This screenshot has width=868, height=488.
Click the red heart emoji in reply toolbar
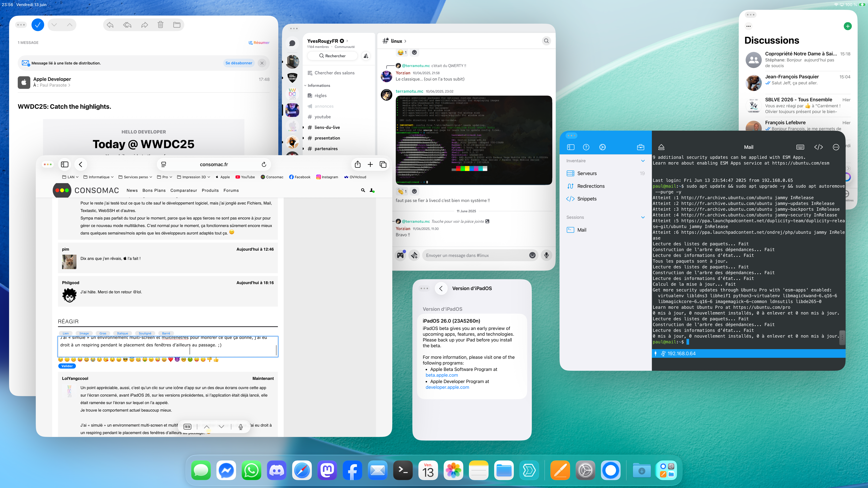click(171, 360)
